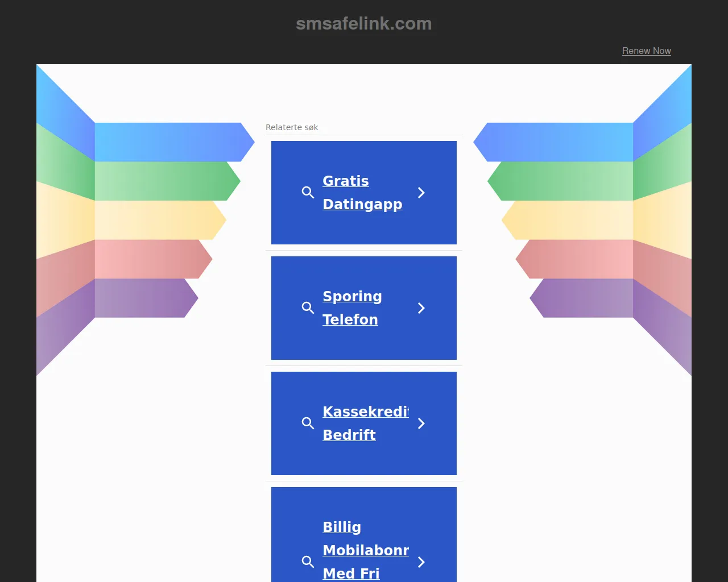728x582 pixels.
Task: Click the right arrow on Kassekreditt Bedrift card
Action: click(421, 423)
